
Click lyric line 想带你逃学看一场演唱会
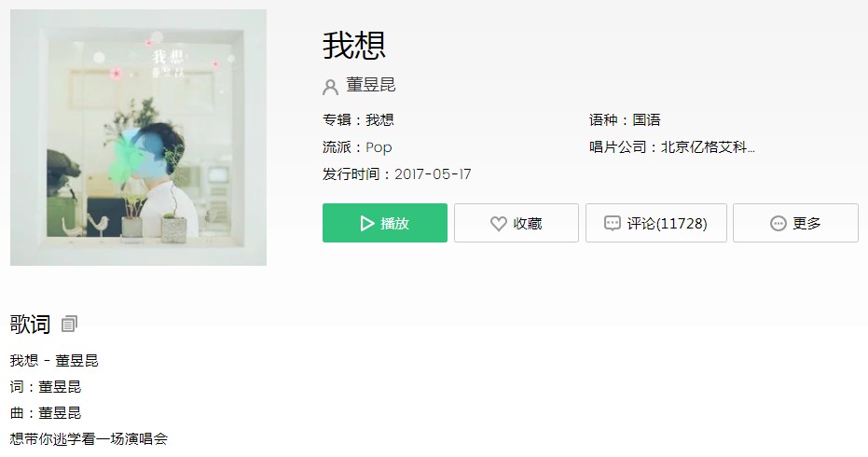coord(89,438)
